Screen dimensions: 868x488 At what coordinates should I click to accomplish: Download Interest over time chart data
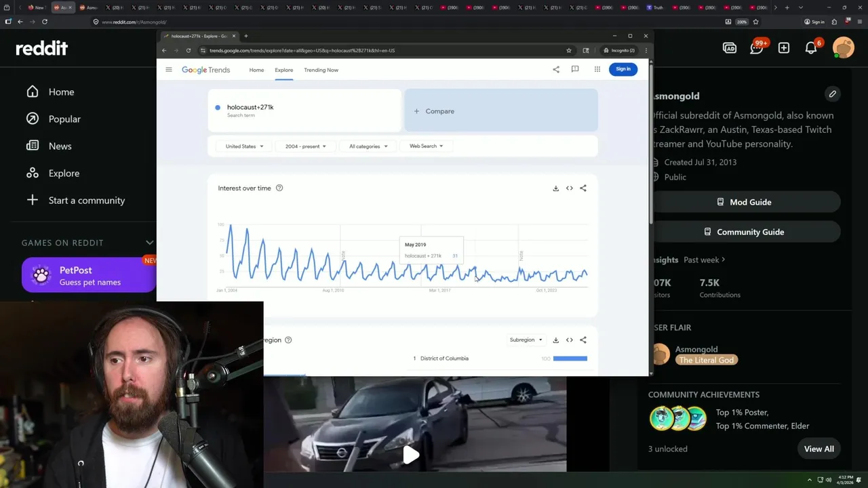pos(555,188)
